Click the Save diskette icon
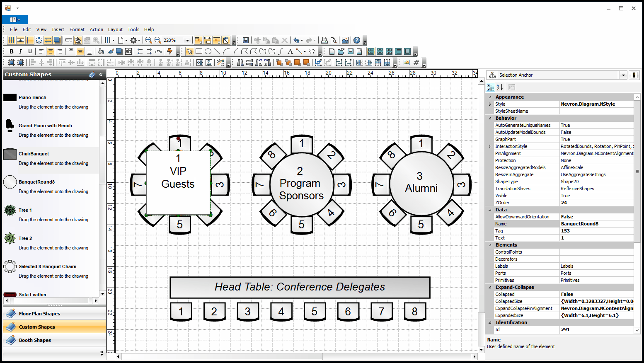Viewport: 644px width, 363px height. (x=246, y=40)
